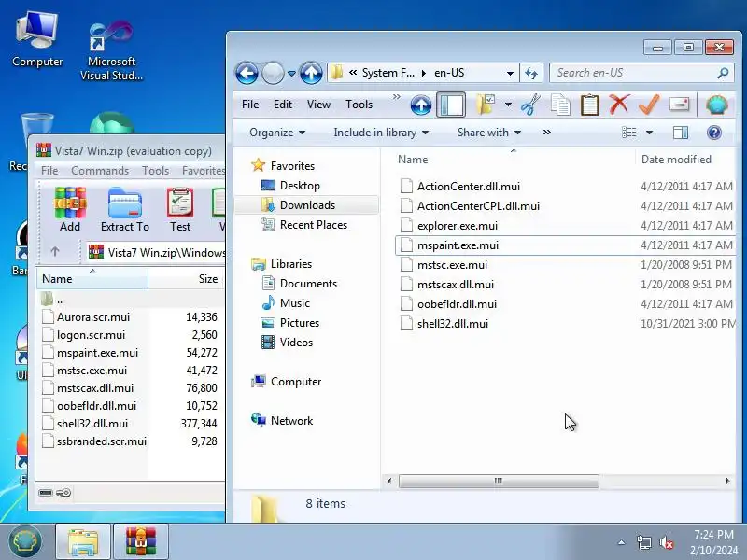Open the Include in library dropdown

pos(381,133)
